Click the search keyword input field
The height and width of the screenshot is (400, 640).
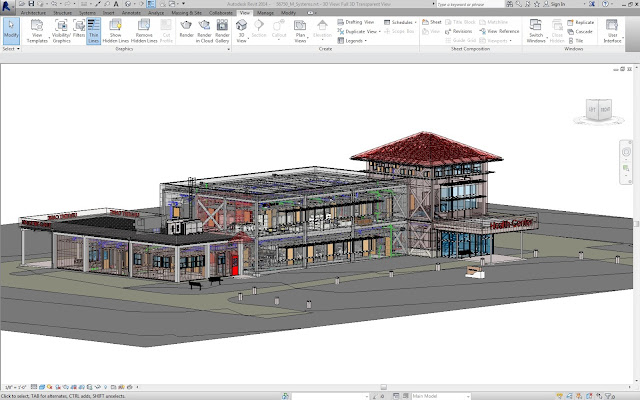tap(469, 4)
